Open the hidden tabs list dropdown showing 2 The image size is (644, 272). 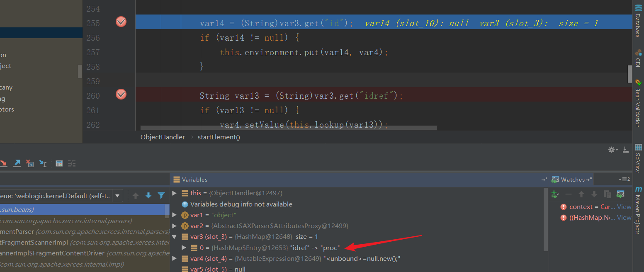click(624, 180)
